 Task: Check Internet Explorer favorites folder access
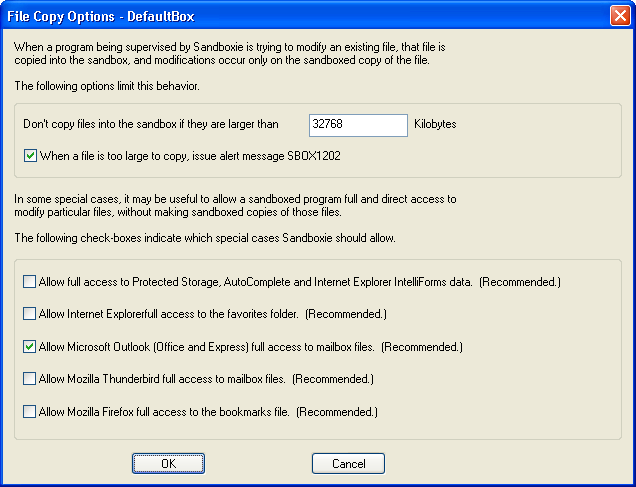[x=29, y=314]
